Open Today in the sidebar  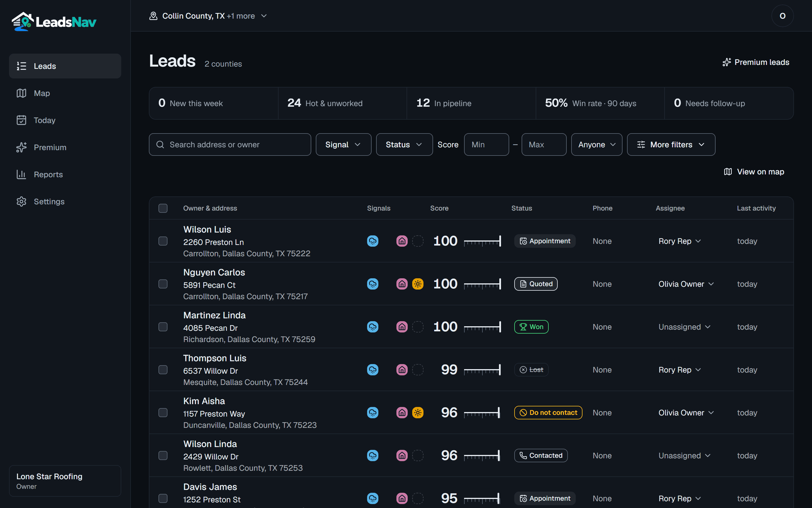65,120
